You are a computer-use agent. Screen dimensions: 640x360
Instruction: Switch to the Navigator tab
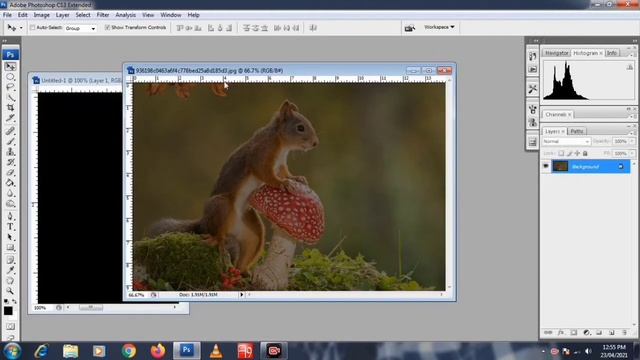556,53
